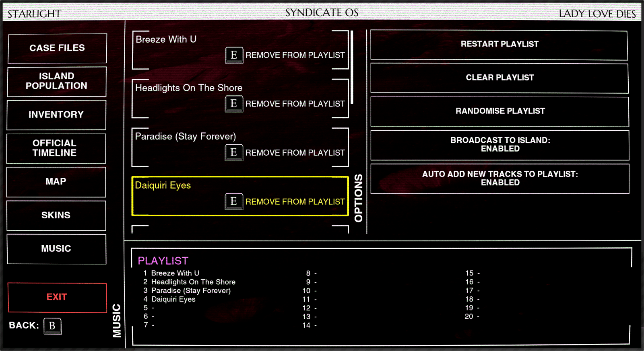This screenshot has height=351, width=644.
Task: Clear the playlist
Action: (x=500, y=78)
